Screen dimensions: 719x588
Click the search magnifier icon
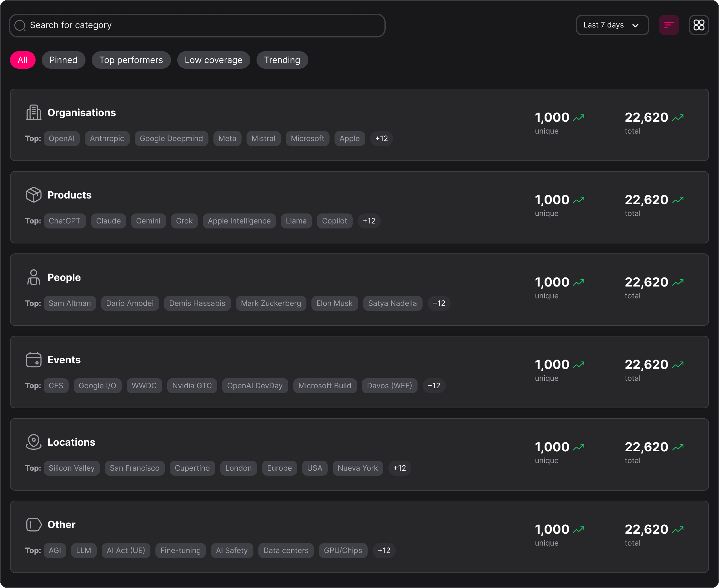coord(20,25)
